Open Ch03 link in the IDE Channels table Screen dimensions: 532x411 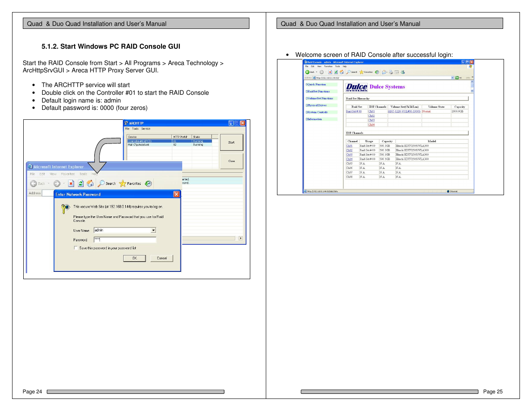[349, 155]
